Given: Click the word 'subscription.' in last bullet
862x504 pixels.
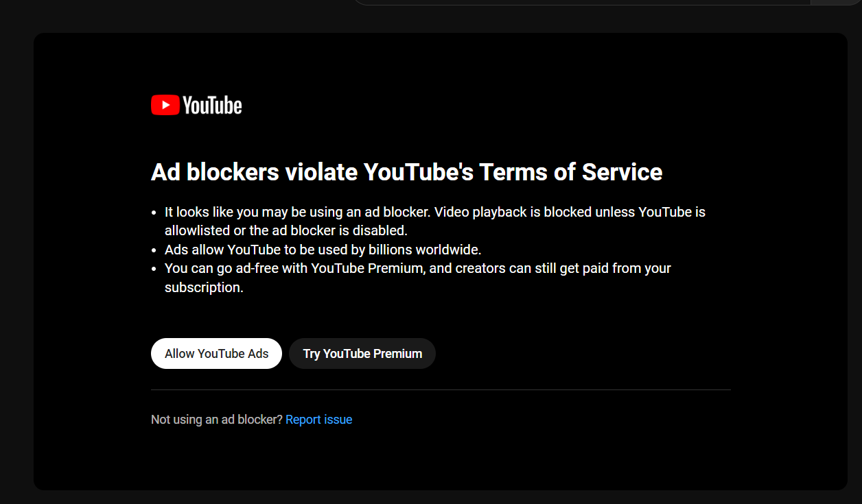Looking at the screenshot, I should tap(204, 287).
